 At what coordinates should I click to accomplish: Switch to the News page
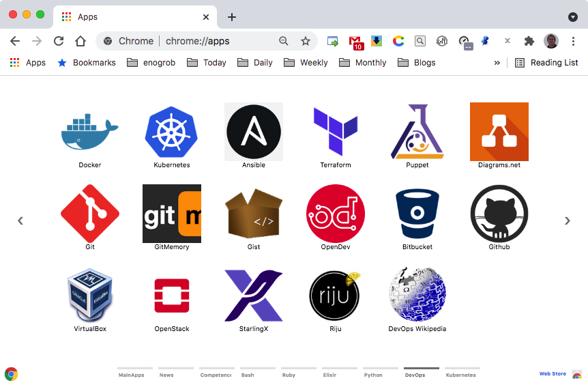click(176, 373)
